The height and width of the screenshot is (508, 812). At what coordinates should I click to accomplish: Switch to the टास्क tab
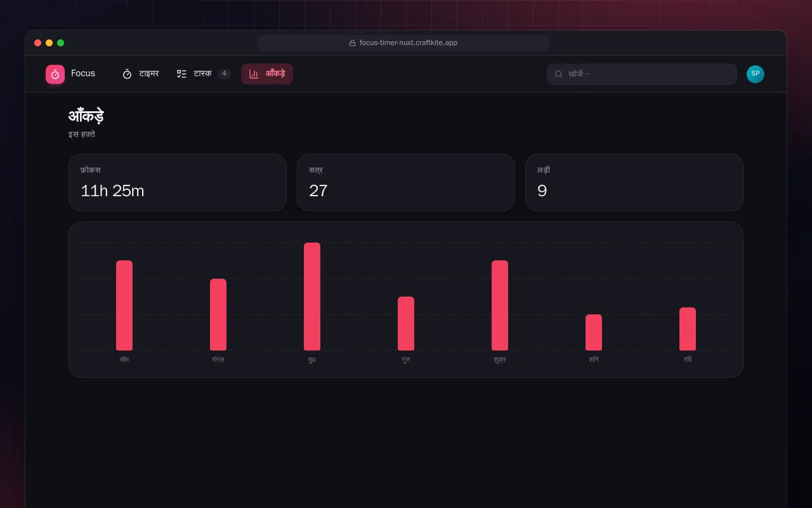click(204, 74)
